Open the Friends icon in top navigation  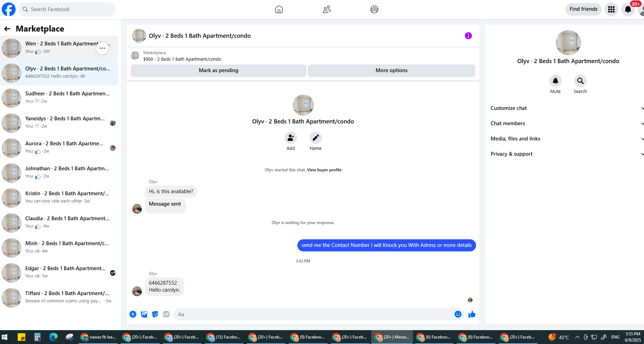(327, 9)
